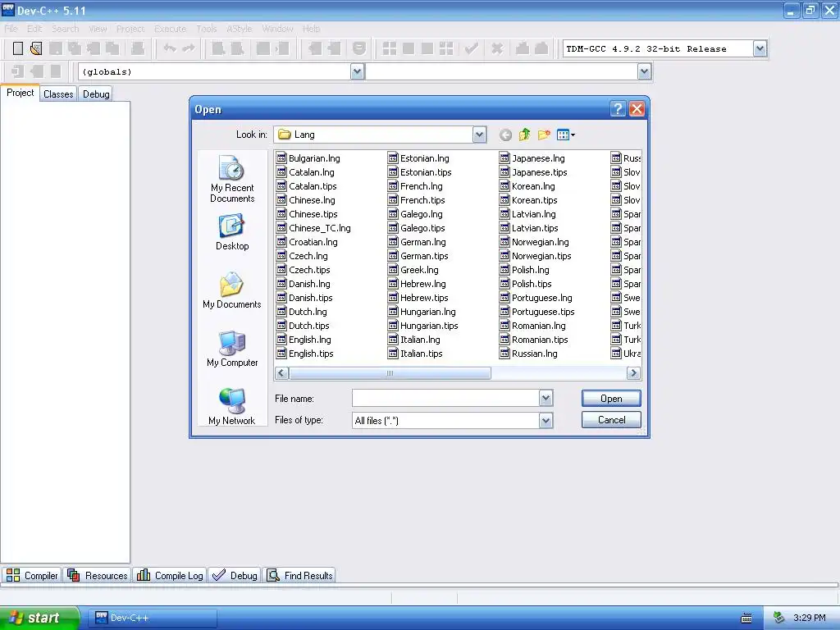This screenshot has height=630, width=840.
Task: Select Hebrew.lng in the file list
Action: [417, 284]
